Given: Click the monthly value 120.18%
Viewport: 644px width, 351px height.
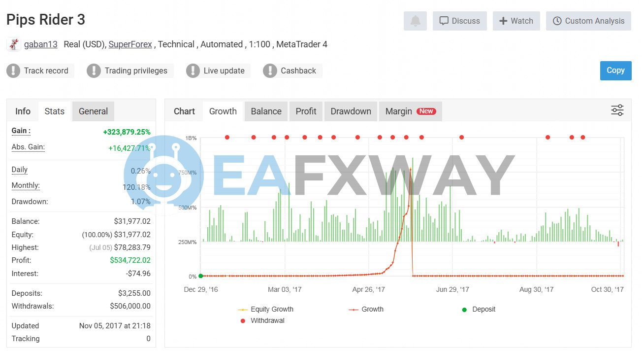Looking at the screenshot, I should [137, 187].
